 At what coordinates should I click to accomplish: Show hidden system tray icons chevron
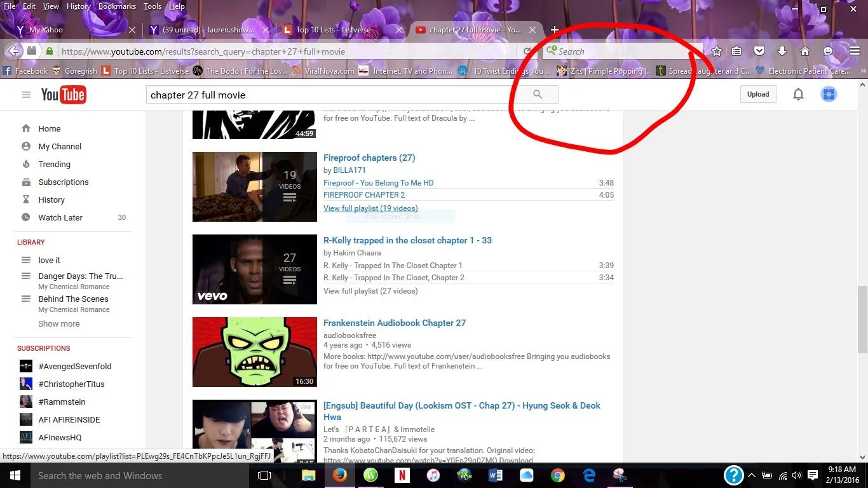pyautogui.click(x=752, y=475)
